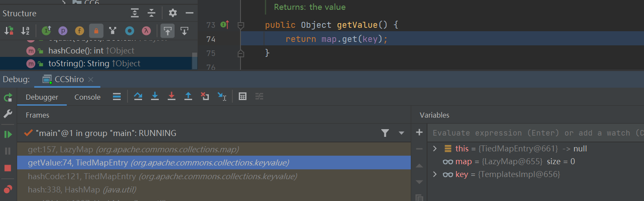Expand the 'this' TiedMapEntry variable
This screenshot has height=201, width=644.
pyautogui.click(x=435, y=149)
